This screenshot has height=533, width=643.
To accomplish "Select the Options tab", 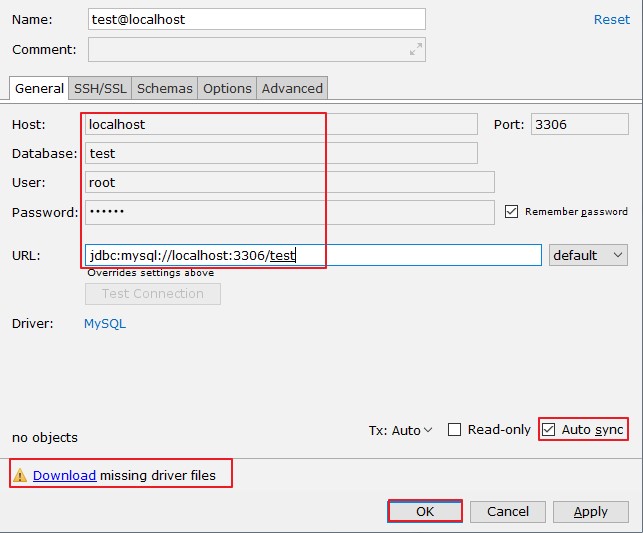I will (x=227, y=88).
